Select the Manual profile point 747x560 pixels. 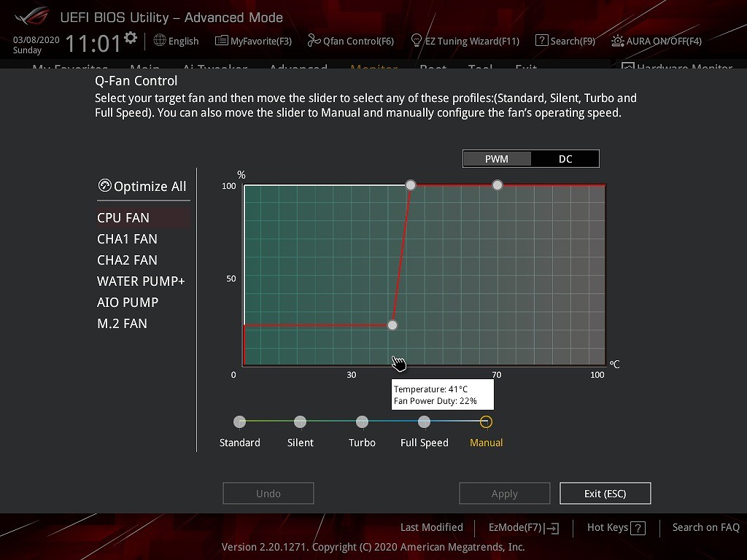tap(486, 421)
